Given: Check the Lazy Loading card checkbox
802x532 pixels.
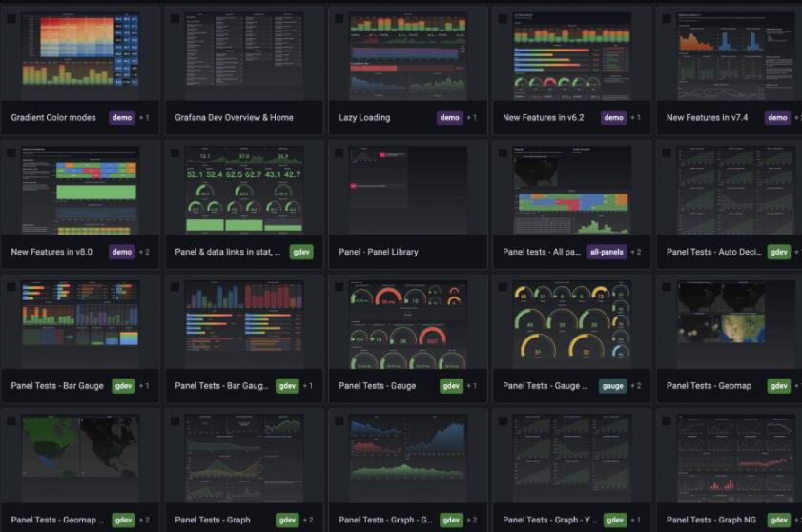Looking at the screenshot, I should coord(339,19).
